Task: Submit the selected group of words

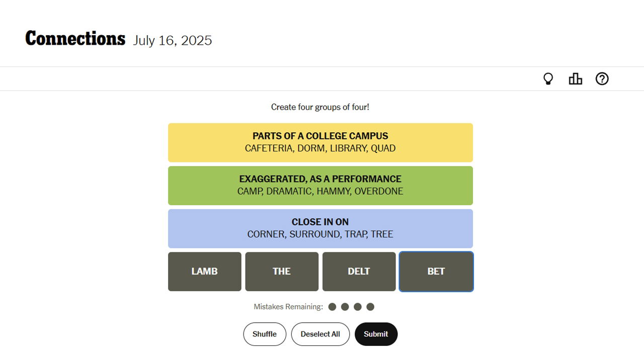Action: coord(376,334)
